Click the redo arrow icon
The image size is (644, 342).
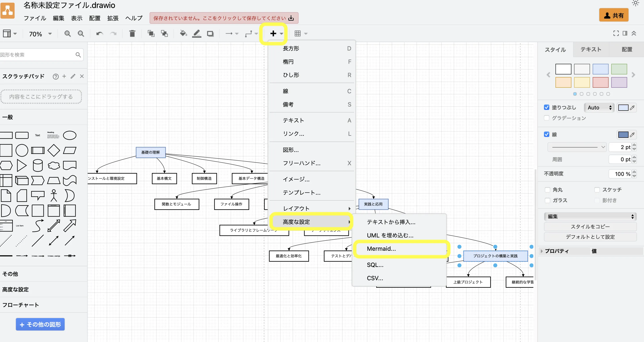[113, 33]
